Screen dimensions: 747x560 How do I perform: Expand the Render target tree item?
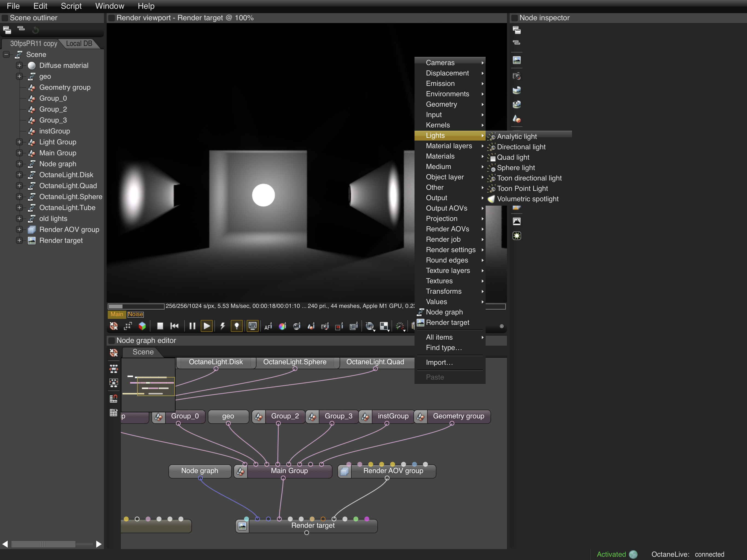[x=19, y=240]
